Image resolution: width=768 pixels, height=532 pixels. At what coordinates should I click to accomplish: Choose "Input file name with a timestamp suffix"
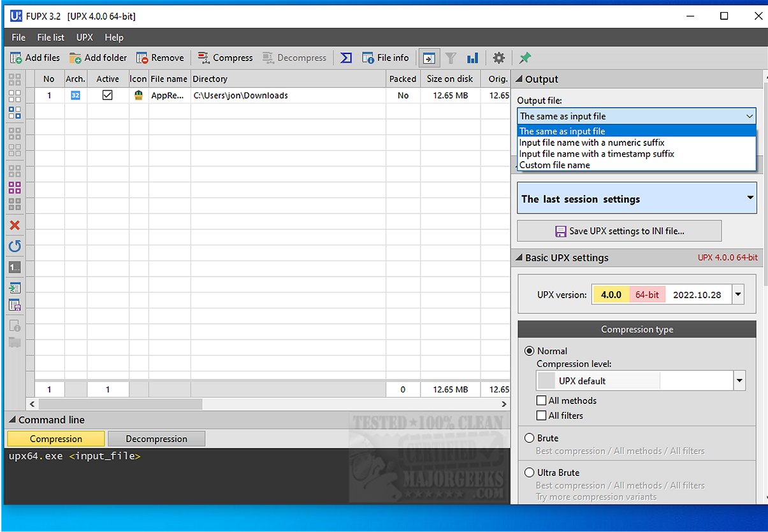point(637,154)
